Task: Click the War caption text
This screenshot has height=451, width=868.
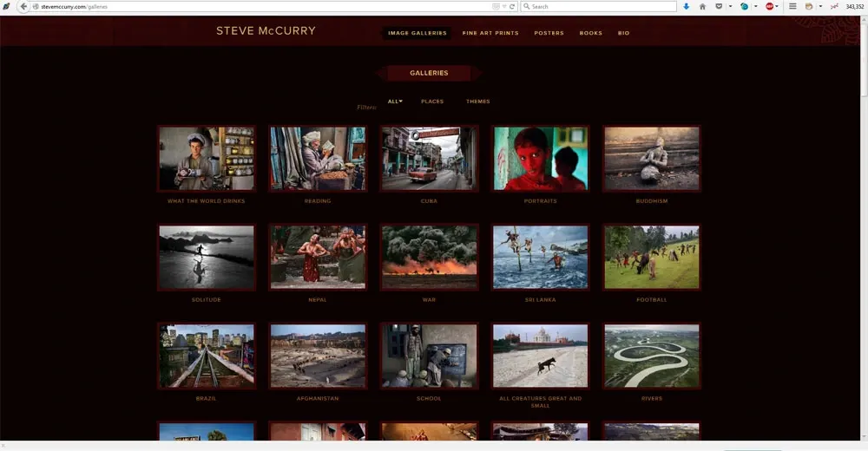Action: pyautogui.click(x=429, y=299)
